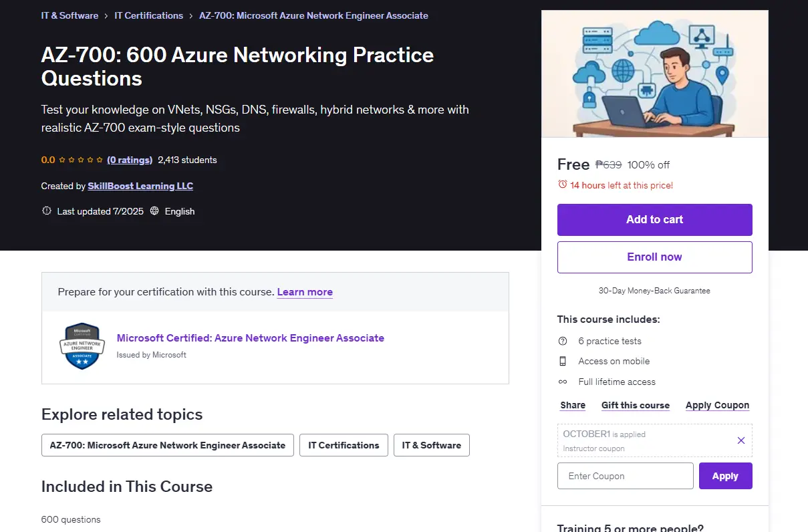Open AZ-700 Microsoft Azure breadcrumb link

[313, 15]
